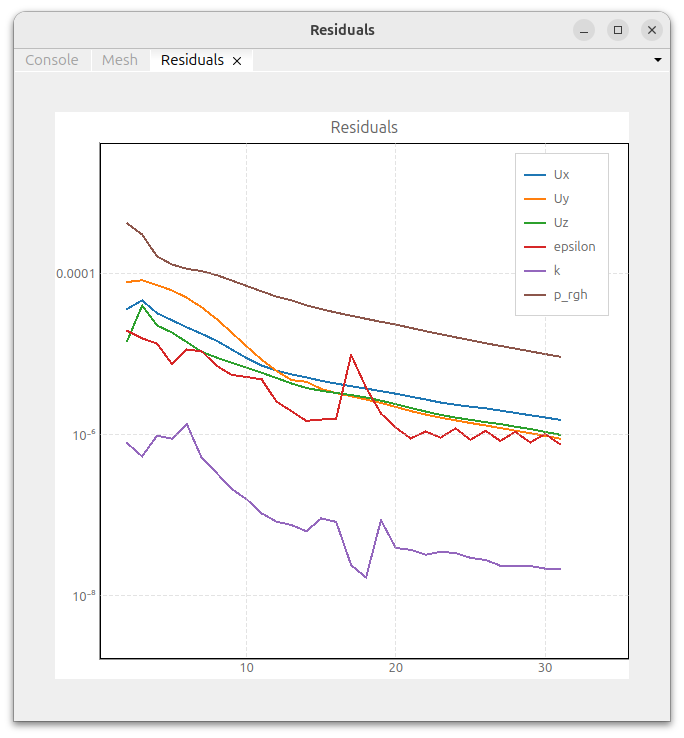Viewport: 684px width, 738px height.
Task: Click the p_rgh legend text
Action: pyautogui.click(x=570, y=295)
